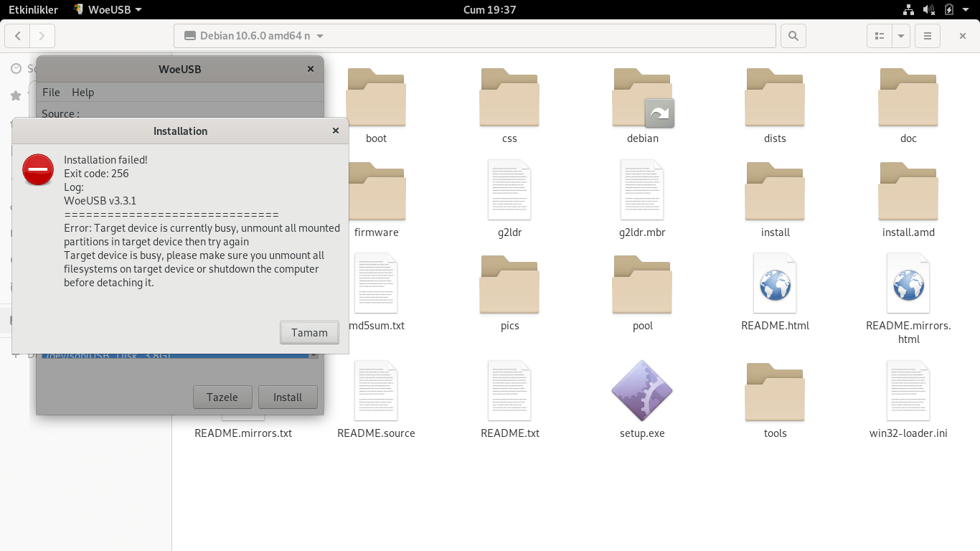980x551 pixels.
Task: Open the Help menu in WoeUSB
Action: click(83, 93)
